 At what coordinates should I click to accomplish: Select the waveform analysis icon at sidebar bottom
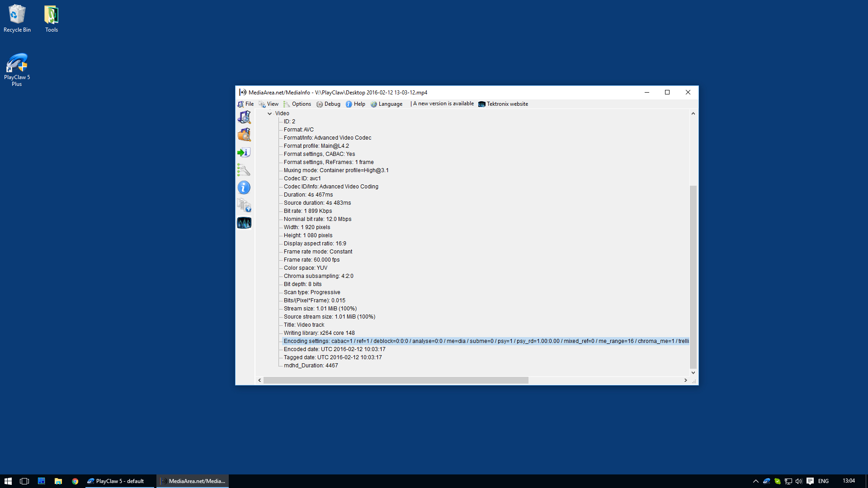[244, 223]
